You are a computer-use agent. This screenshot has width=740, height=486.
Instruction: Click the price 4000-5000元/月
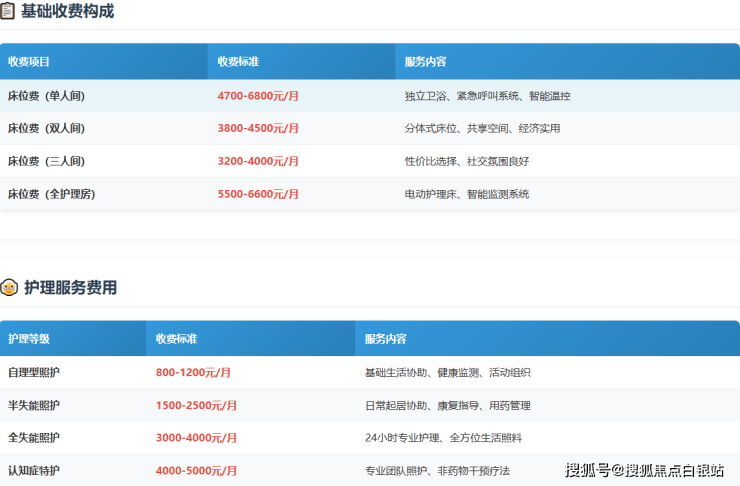(x=196, y=470)
